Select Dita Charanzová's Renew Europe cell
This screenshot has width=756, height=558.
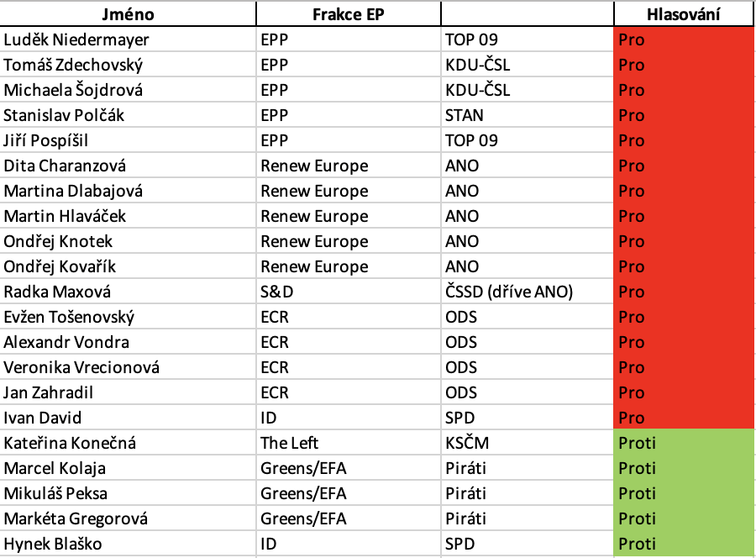[x=348, y=166]
